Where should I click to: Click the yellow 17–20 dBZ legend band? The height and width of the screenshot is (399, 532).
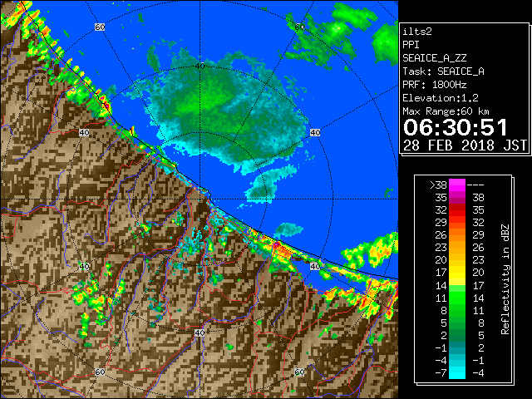click(457, 273)
